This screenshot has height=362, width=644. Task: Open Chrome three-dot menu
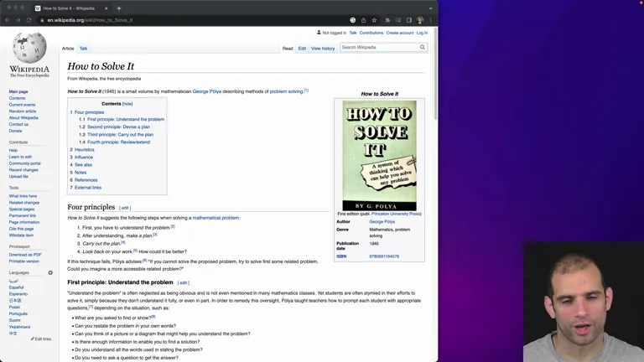(x=430, y=20)
